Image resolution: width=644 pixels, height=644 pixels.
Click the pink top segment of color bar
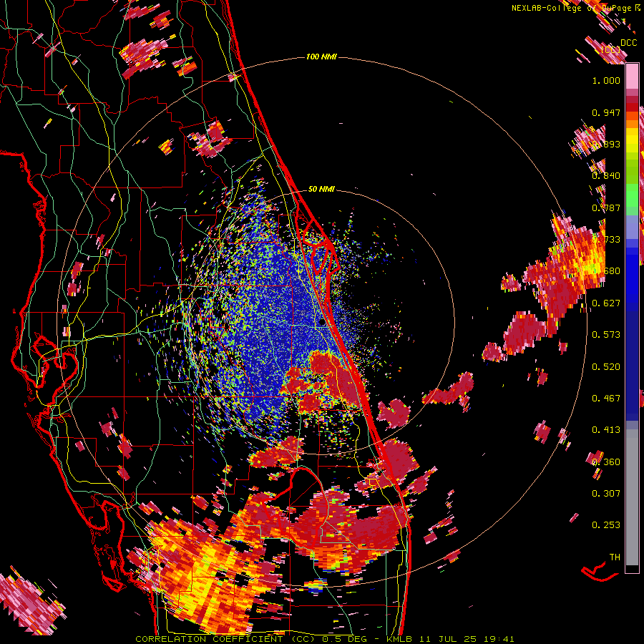(632, 76)
